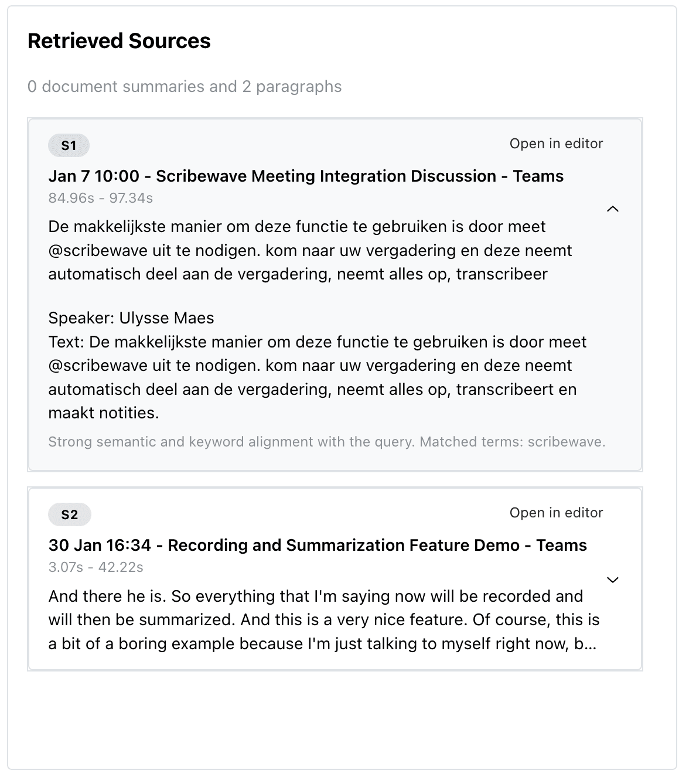Click the Retrieved Sources heading
Image resolution: width=696 pixels, height=784 pixels.
[119, 41]
